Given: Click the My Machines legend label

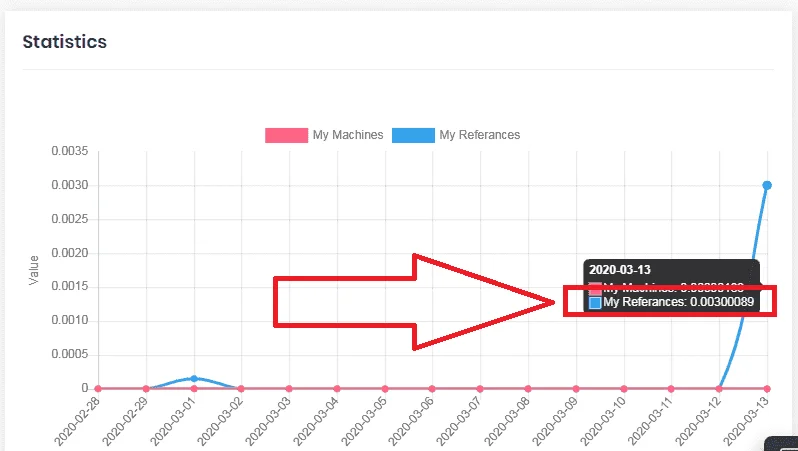Looking at the screenshot, I should click(348, 135).
